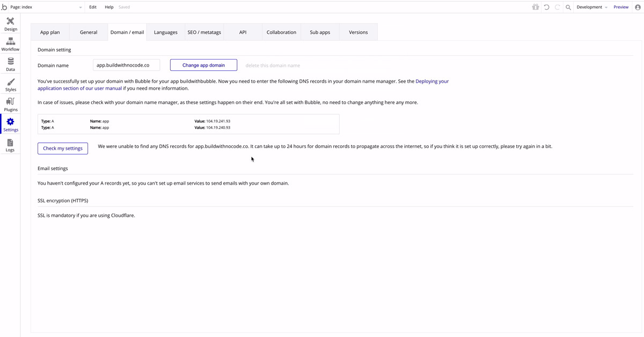Click the redo arrow icon
Image resolution: width=644 pixels, height=337 pixels.
pos(557,7)
